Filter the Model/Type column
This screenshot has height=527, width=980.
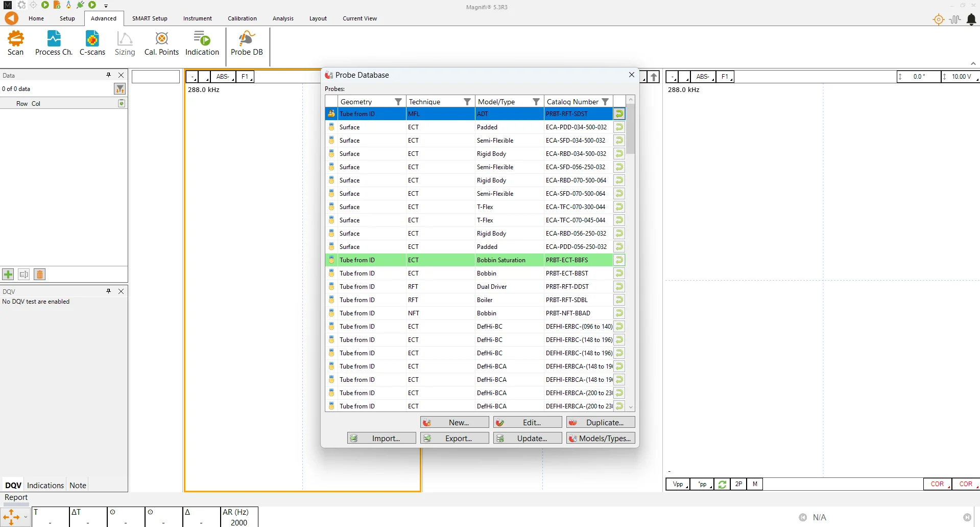(x=536, y=102)
